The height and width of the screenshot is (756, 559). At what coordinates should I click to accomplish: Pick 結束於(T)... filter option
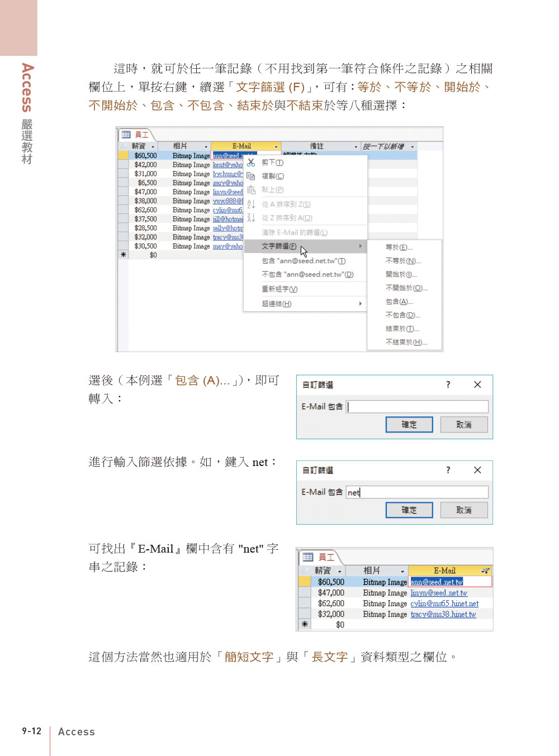(x=402, y=329)
